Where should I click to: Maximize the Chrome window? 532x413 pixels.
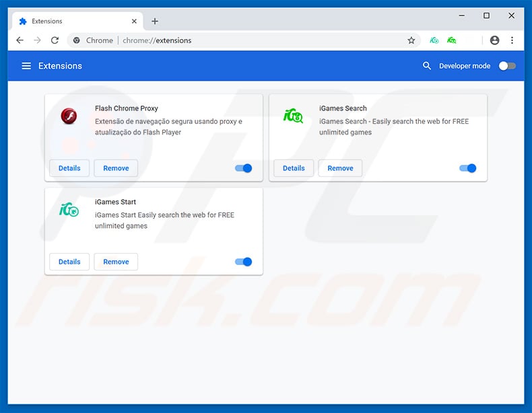coord(486,15)
